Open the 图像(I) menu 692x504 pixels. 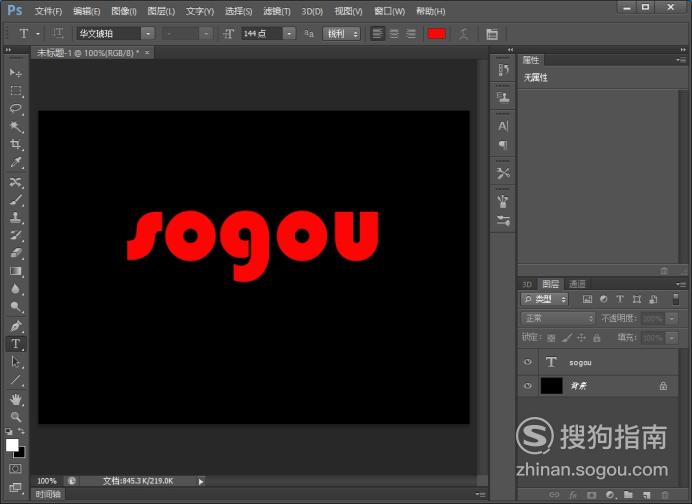124,11
